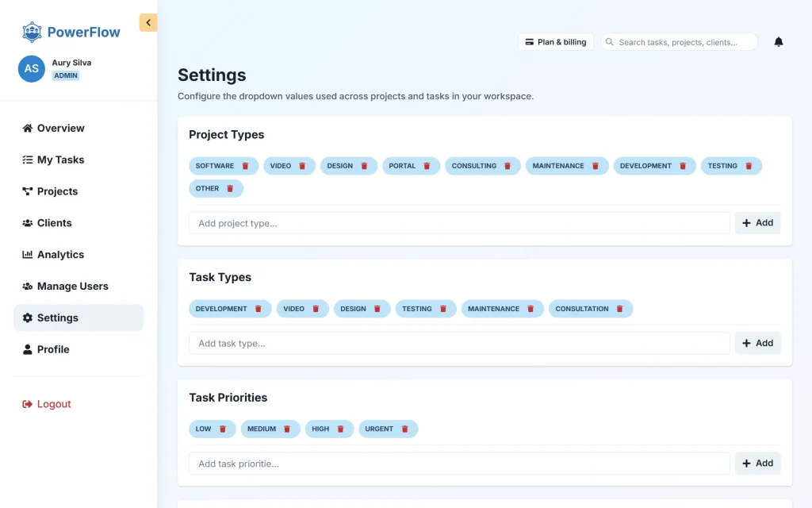This screenshot has height=508, width=812.
Task: Focus the Add task type field
Action: point(459,343)
